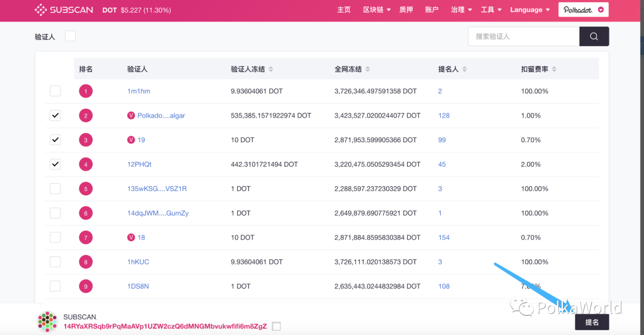
Task: Sort by 全网冻结 column arrows
Action: point(367,69)
